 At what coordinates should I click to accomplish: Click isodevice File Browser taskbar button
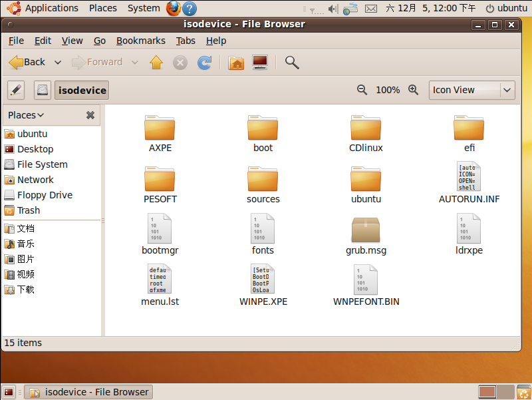89,392
